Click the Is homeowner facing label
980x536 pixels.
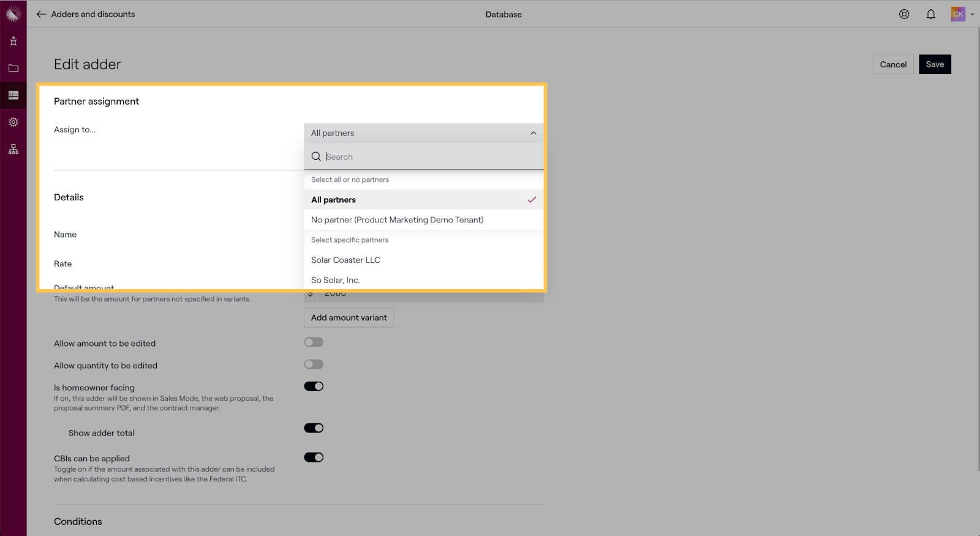pos(94,388)
